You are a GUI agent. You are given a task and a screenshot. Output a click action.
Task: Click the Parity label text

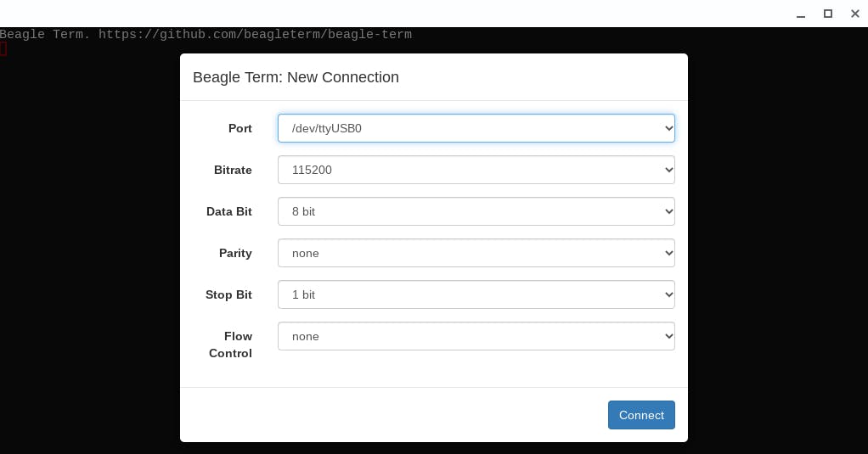coord(235,253)
